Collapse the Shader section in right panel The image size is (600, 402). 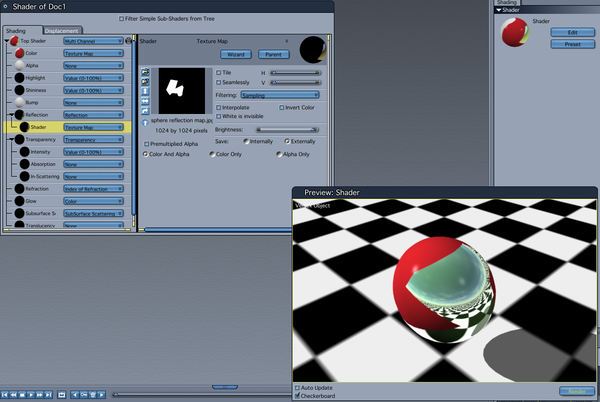tap(499, 10)
